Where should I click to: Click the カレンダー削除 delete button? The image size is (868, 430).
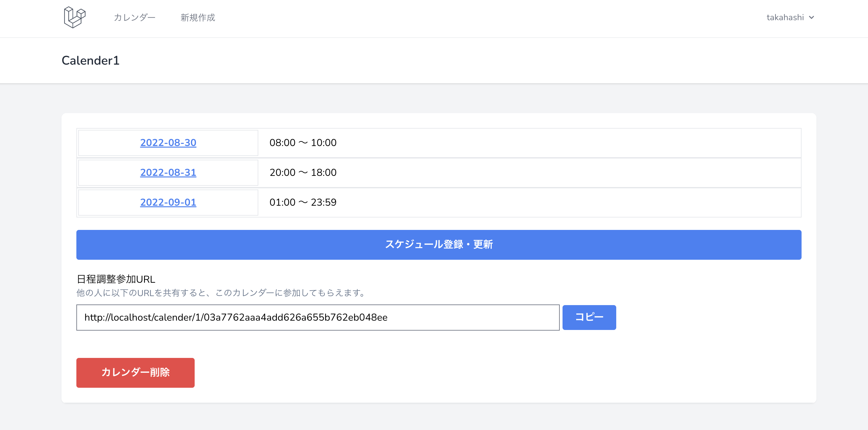point(135,373)
